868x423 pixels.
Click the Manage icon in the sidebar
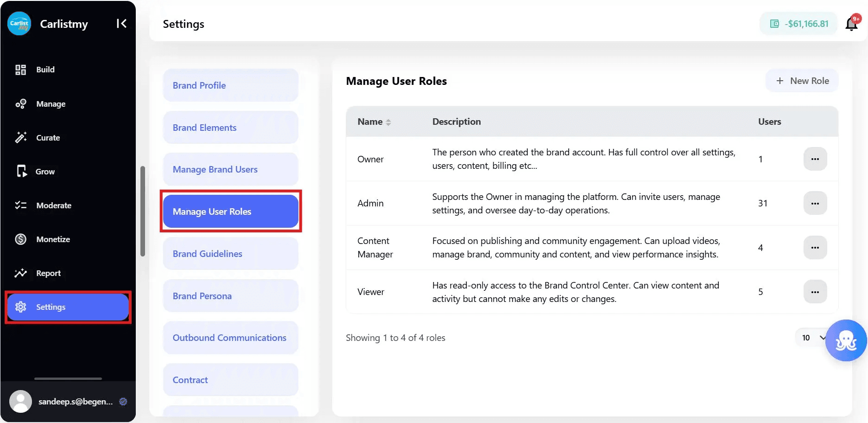pos(20,104)
